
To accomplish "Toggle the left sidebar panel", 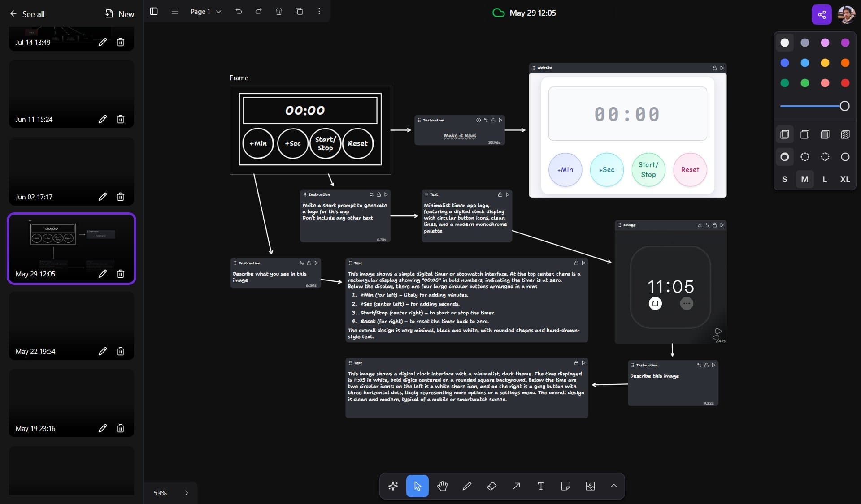I will click(153, 11).
